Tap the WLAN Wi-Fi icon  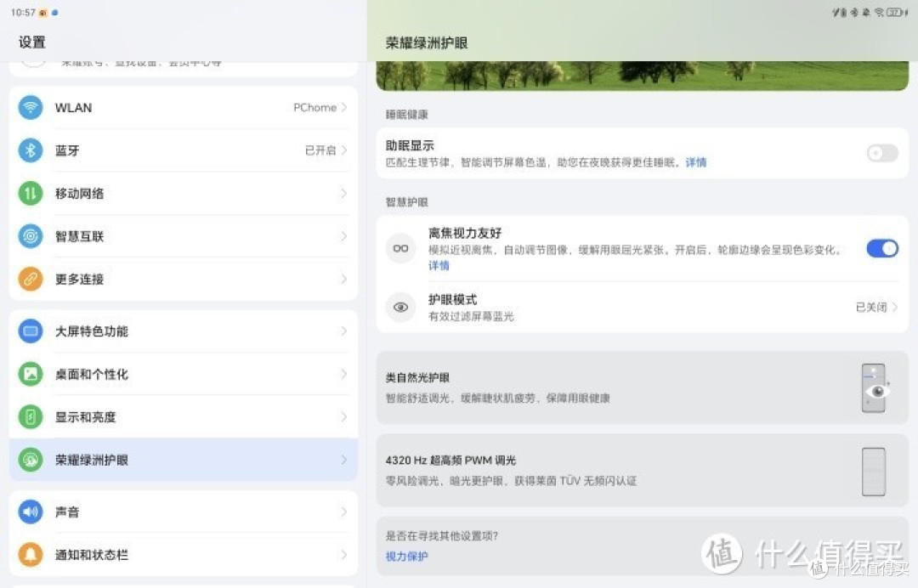tap(31, 108)
